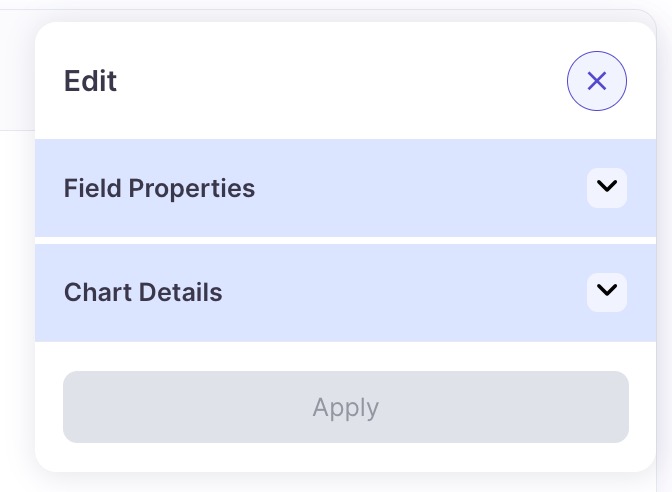Dismiss the dialog using the circled X
672x492 pixels.
coord(597,81)
